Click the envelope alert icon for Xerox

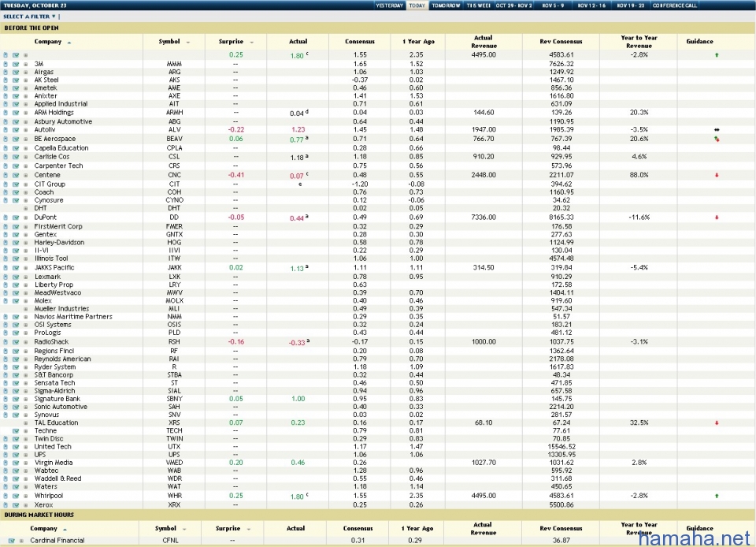tap(16, 505)
